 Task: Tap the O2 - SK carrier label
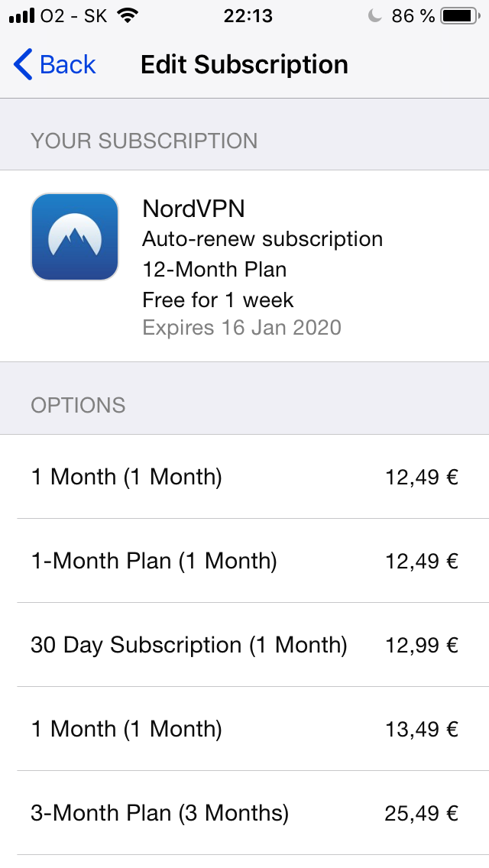tap(74, 15)
